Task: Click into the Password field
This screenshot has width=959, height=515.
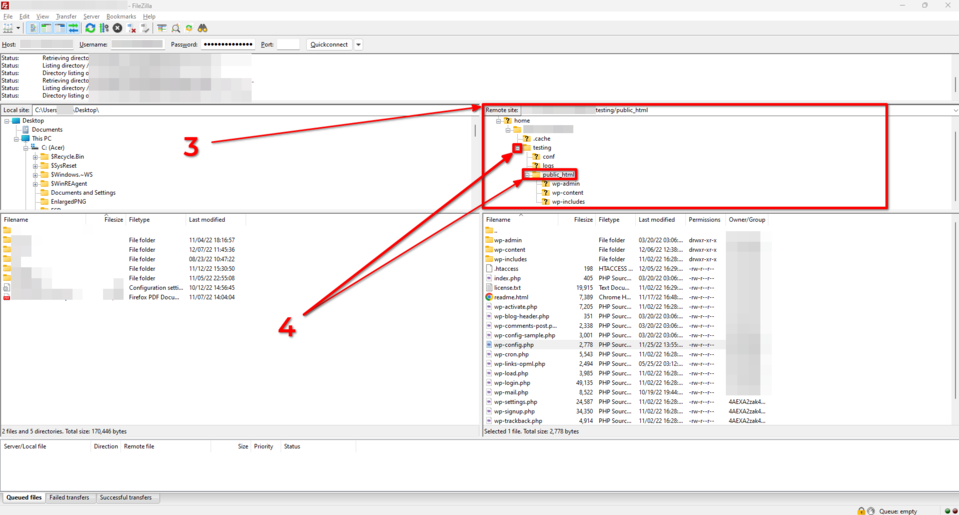Action: (228, 45)
